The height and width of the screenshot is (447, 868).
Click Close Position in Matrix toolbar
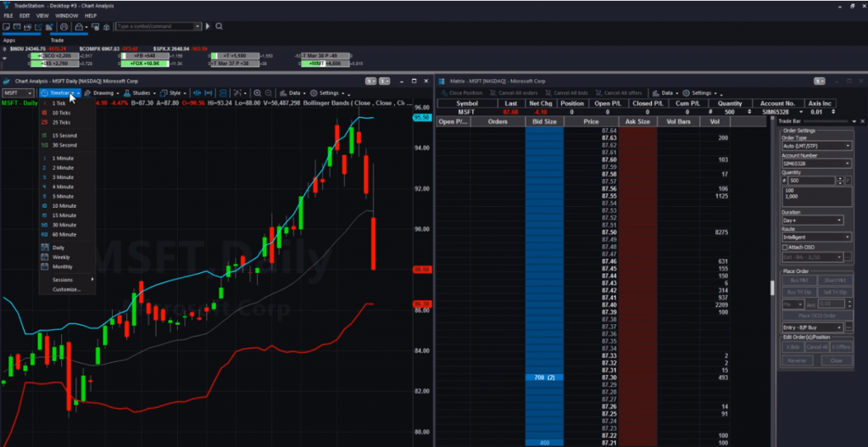(461, 93)
